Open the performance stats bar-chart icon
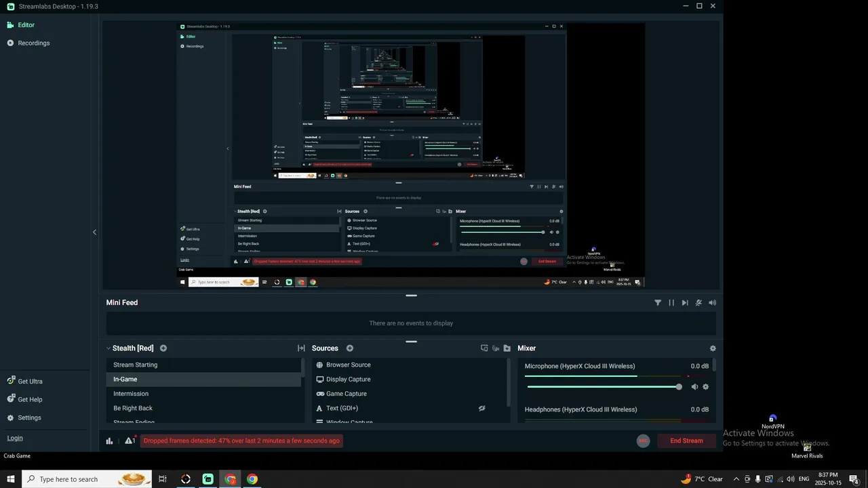The image size is (868, 488). (109, 441)
